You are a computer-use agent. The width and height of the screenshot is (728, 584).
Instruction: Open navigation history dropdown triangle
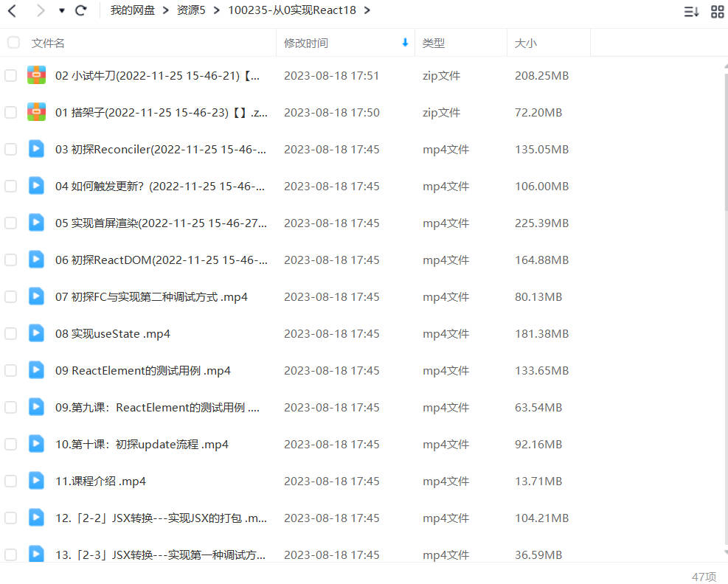[62, 10]
